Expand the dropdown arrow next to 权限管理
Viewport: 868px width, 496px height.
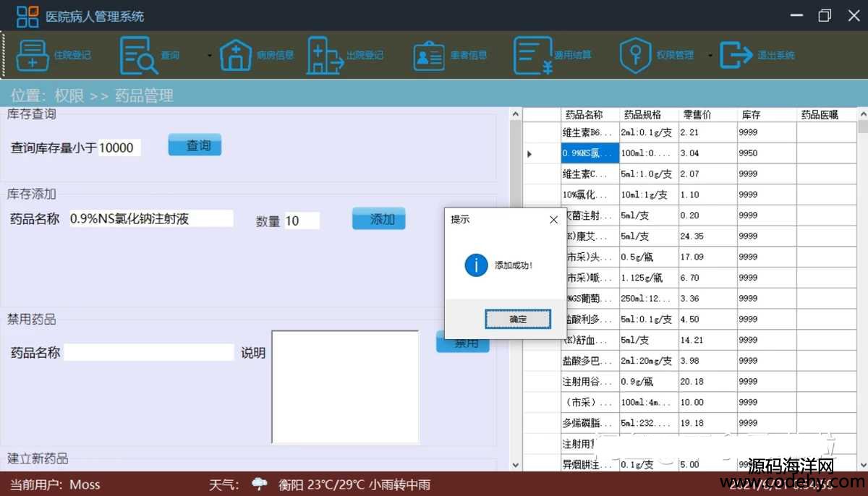[710, 56]
